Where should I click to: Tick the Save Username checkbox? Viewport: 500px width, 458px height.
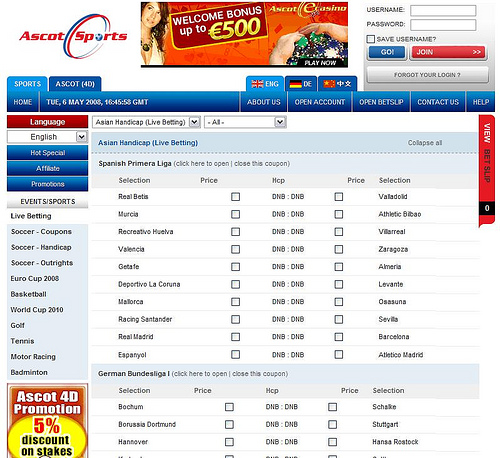pyautogui.click(x=371, y=39)
